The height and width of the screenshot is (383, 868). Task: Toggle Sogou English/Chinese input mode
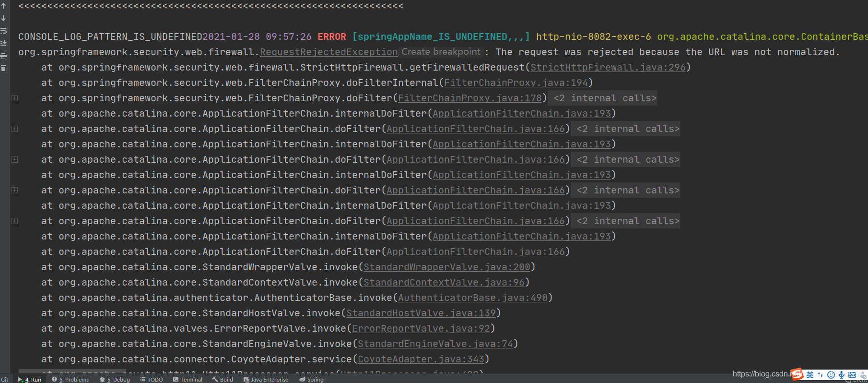[x=810, y=375]
